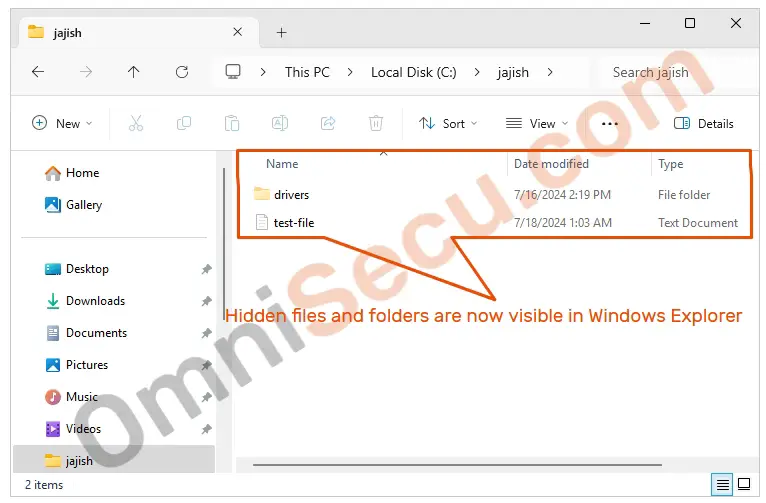This screenshot has width=766, height=503.
Task: Click date 7/18/2024 1:03 AM
Action: click(x=563, y=223)
